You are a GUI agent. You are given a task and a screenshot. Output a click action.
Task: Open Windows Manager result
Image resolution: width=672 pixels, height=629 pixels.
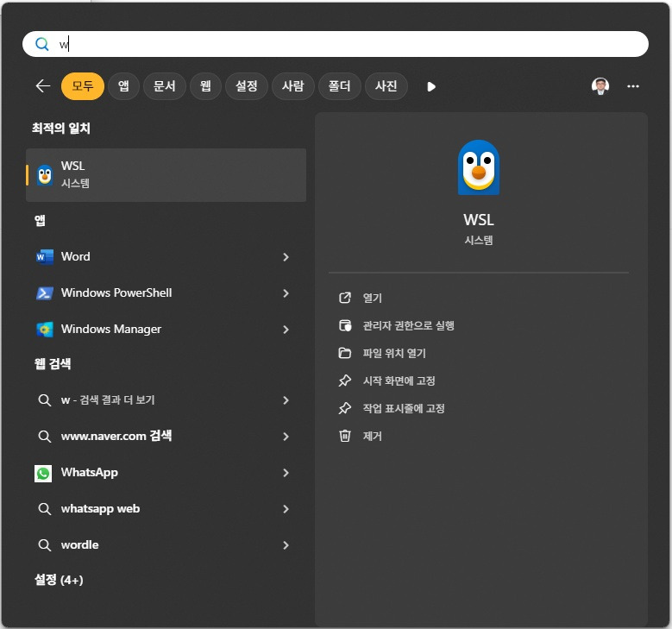pos(166,330)
